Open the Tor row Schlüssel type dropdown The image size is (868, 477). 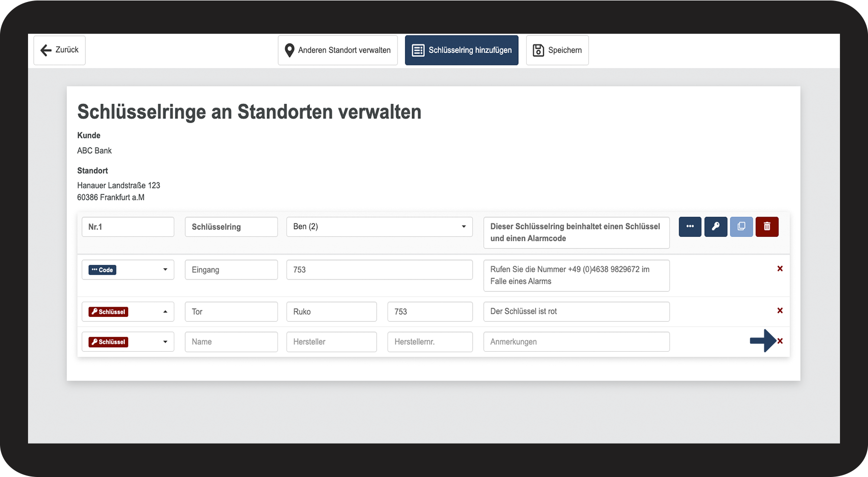128,312
